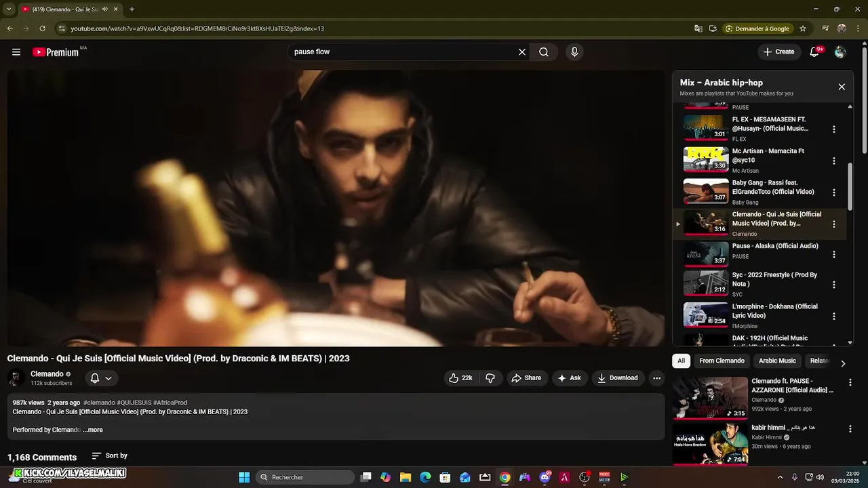Open more actions ellipsis under video
The width and height of the screenshot is (868, 488).
[x=656, y=378]
